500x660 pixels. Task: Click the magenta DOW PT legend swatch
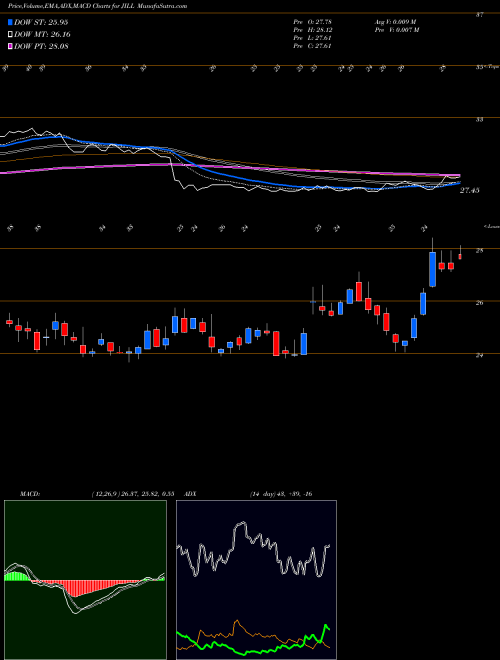click(x=10, y=46)
